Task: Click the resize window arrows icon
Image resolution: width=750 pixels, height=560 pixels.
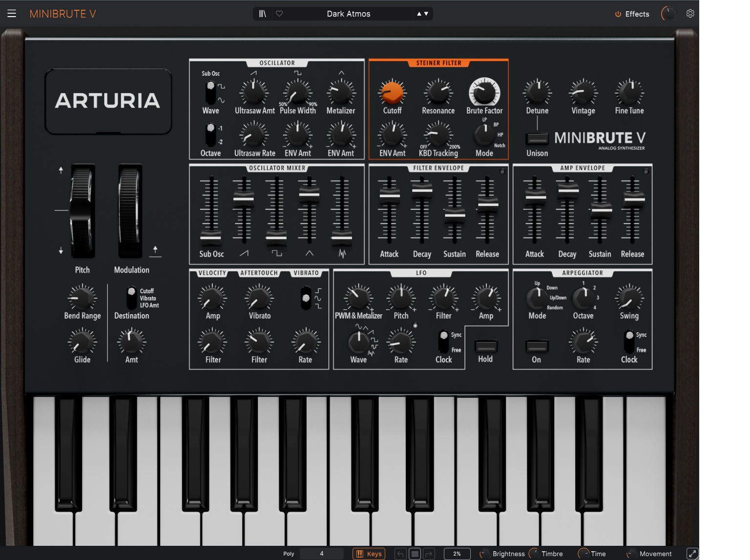Action: pyautogui.click(x=692, y=554)
